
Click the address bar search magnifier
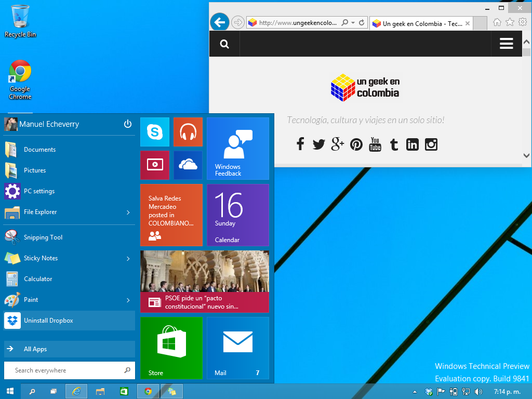click(345, 23)
